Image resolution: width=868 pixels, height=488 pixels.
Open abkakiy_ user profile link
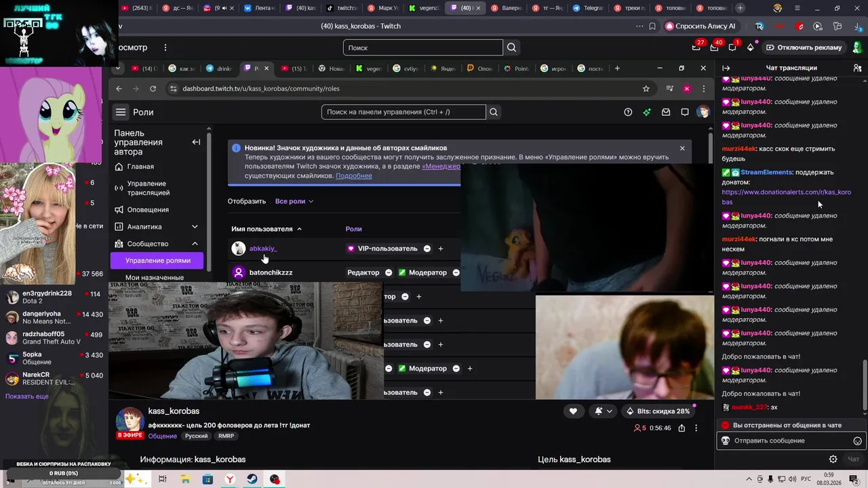click(x=263, y=249)
